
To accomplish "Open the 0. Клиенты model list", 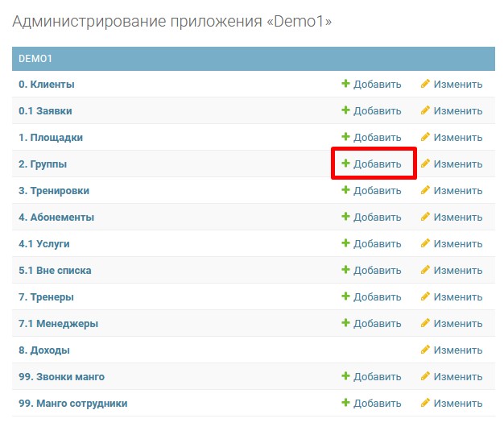I will (47, 84).
